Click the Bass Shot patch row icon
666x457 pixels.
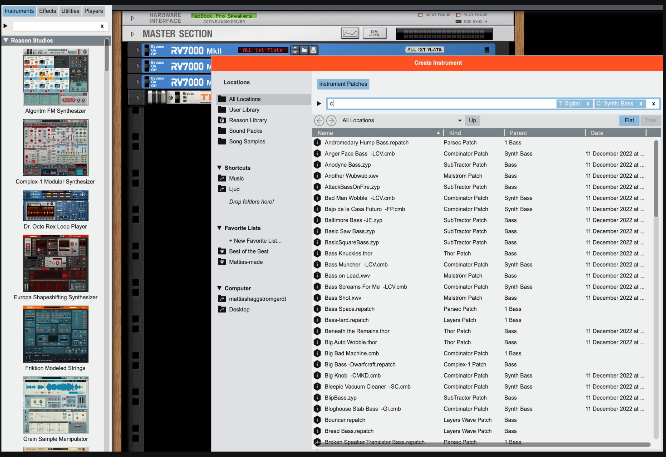(317, 298)
